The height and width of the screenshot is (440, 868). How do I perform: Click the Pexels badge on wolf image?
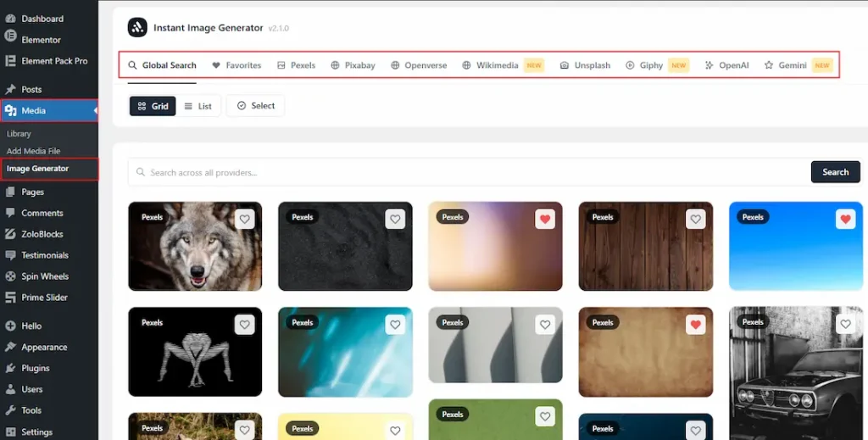click(x=153, y=217)
